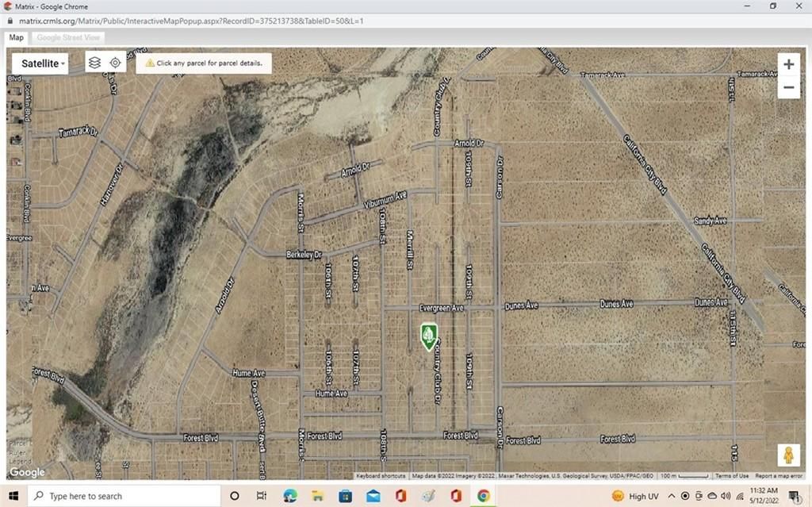Zoom in with the plus button

point(788,64)
